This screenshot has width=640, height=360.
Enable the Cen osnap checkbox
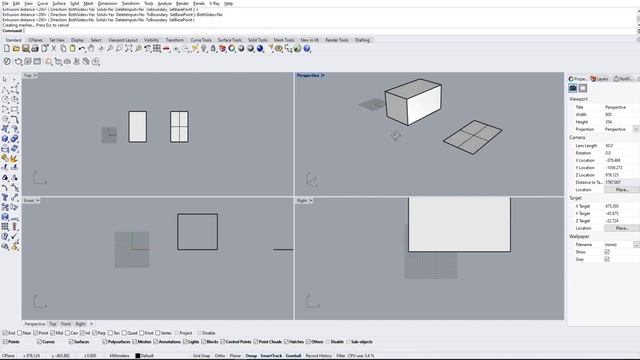pos(68,333)
